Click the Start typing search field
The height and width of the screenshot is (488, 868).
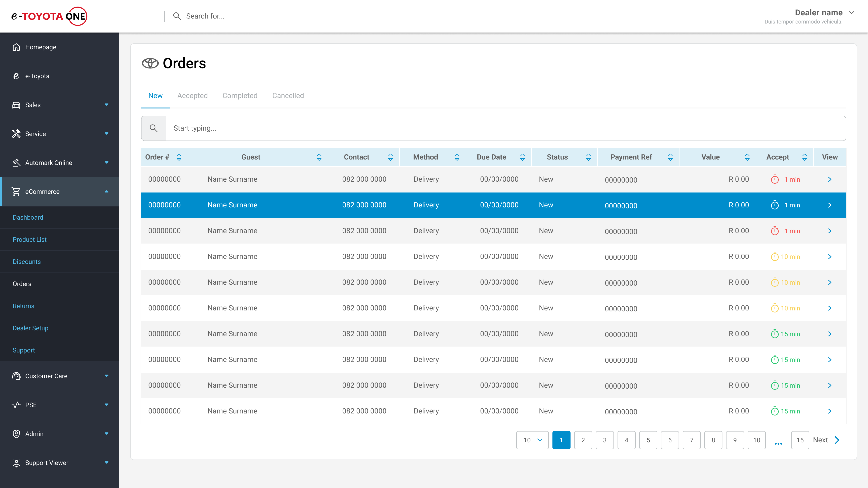point(505,128)
